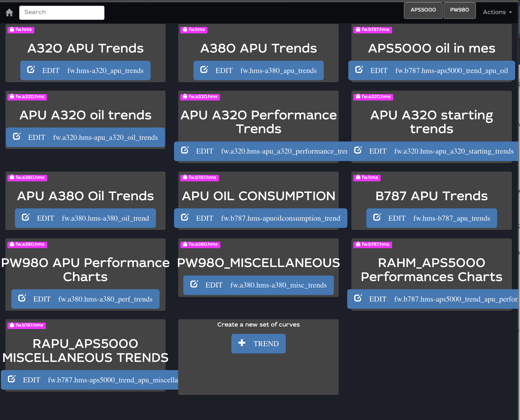Click edit pencil icon for fw.hms-a380_apu_trends
Image resolution: width=520 pixels, height=420 pixels.
204,70
